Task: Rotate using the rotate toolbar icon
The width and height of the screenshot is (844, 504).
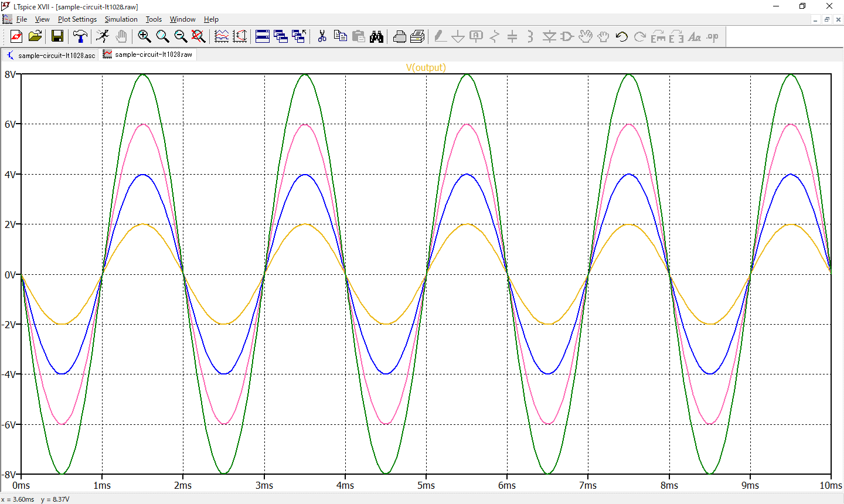Action: click(x=640, y=36)
